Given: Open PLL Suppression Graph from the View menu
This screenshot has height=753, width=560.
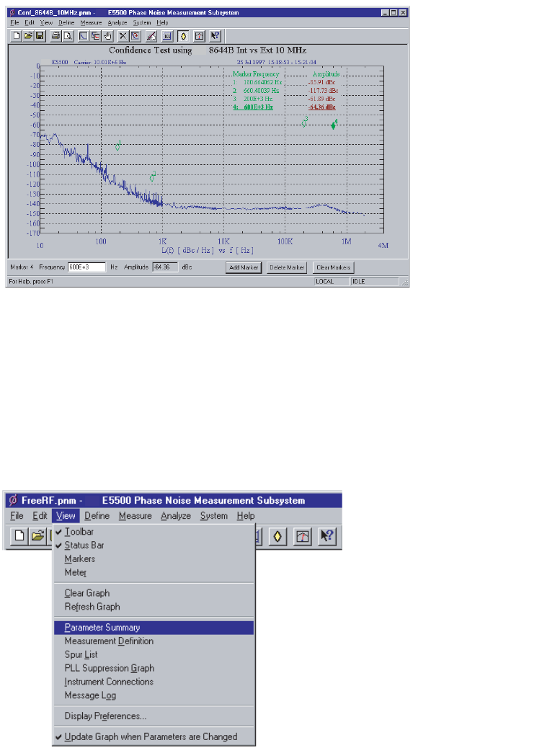Looking at the screenshot, I should [154, 668].
